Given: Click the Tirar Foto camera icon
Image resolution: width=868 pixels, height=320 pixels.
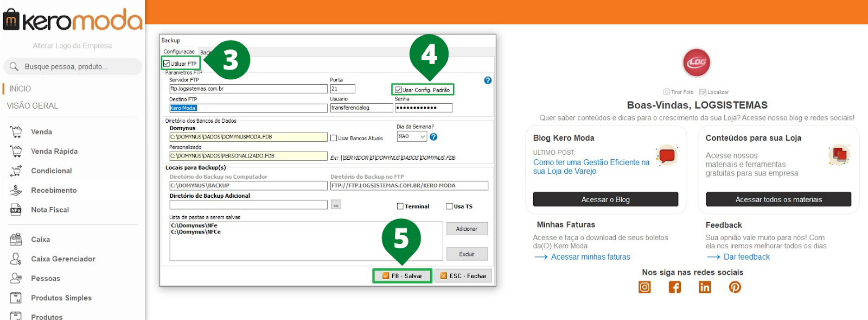Looking at the screenshot, I should pos(667,92).
